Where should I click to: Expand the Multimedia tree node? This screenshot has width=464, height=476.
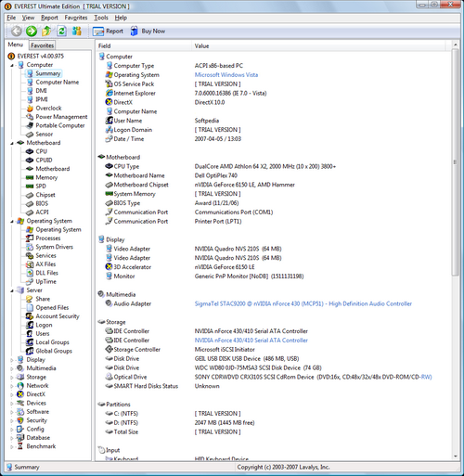click(12, 368)
